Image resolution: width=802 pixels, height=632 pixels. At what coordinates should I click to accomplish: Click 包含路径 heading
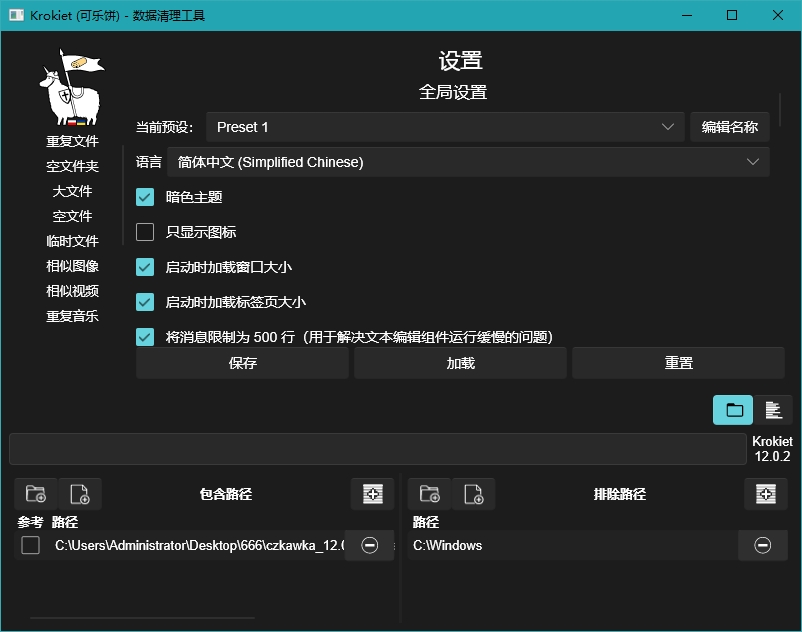pyautogui.click(x=226, y=494)
